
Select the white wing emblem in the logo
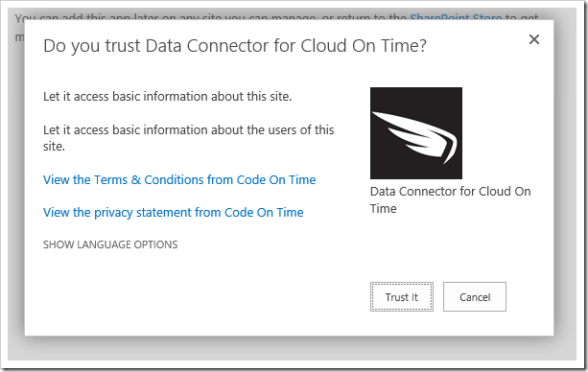pos(416,137)
